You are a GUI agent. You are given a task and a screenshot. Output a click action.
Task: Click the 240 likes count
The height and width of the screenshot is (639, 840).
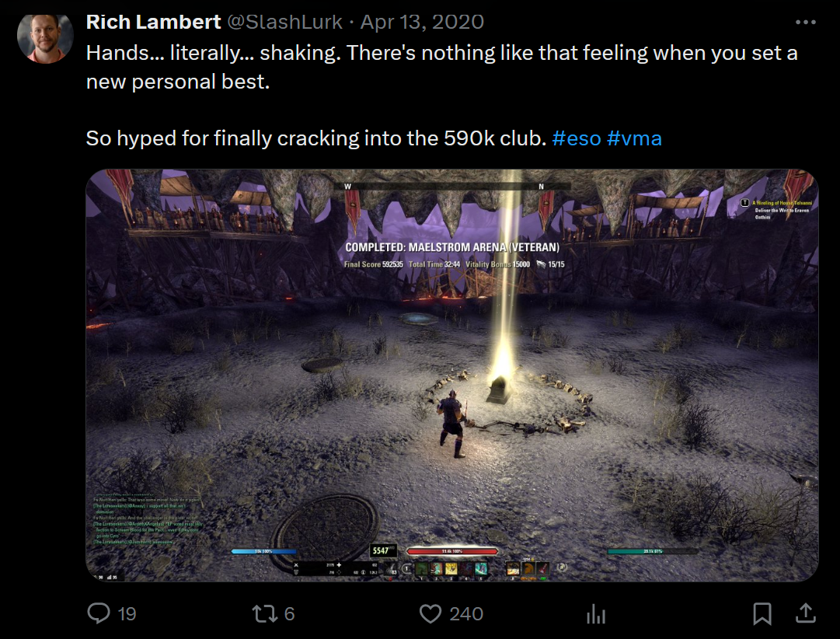[x=466, y=614]
